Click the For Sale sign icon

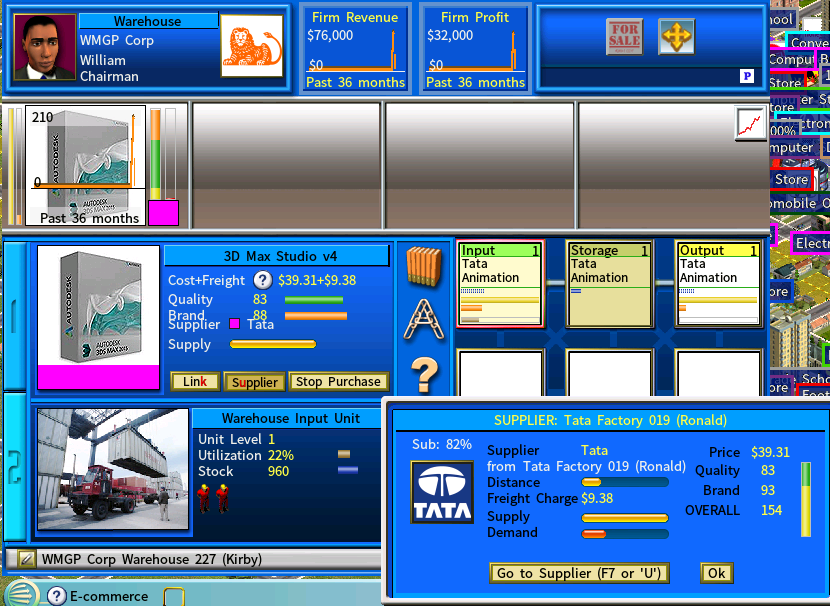(624, 37)
